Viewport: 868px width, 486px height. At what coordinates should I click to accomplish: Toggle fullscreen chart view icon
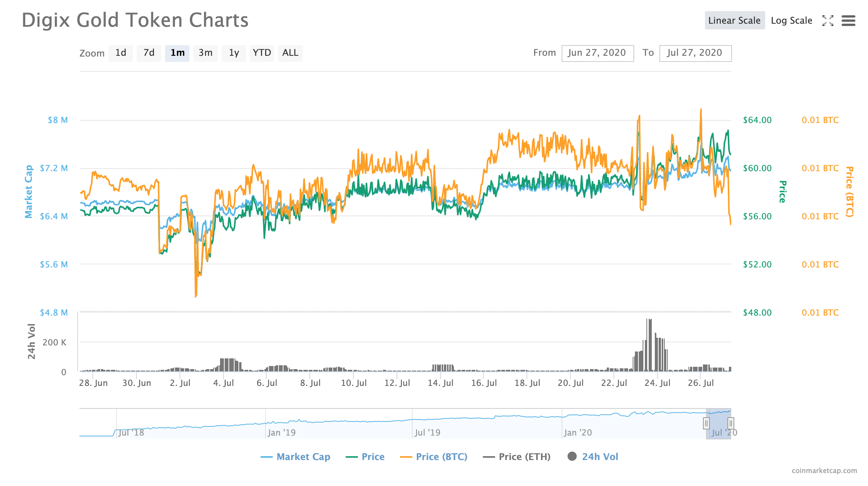(828, 21)
